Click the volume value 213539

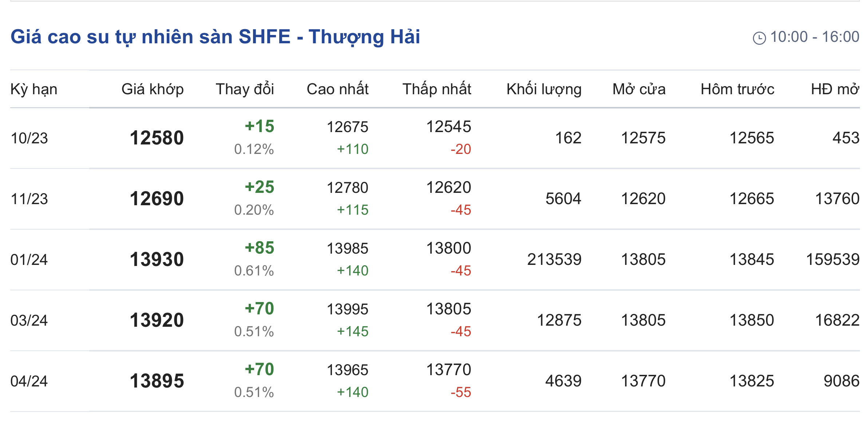click(x=554, y=260)
